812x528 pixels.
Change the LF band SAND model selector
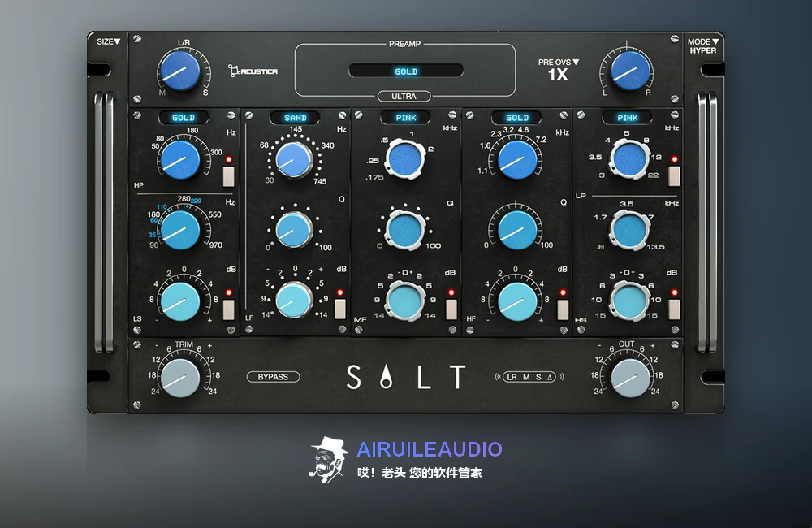point(296,118)
